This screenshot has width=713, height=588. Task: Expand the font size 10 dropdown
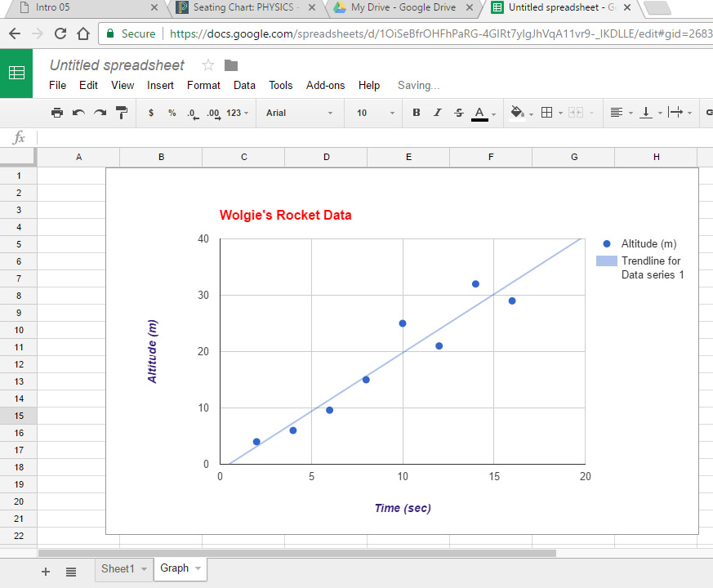[x=375, y=113]
